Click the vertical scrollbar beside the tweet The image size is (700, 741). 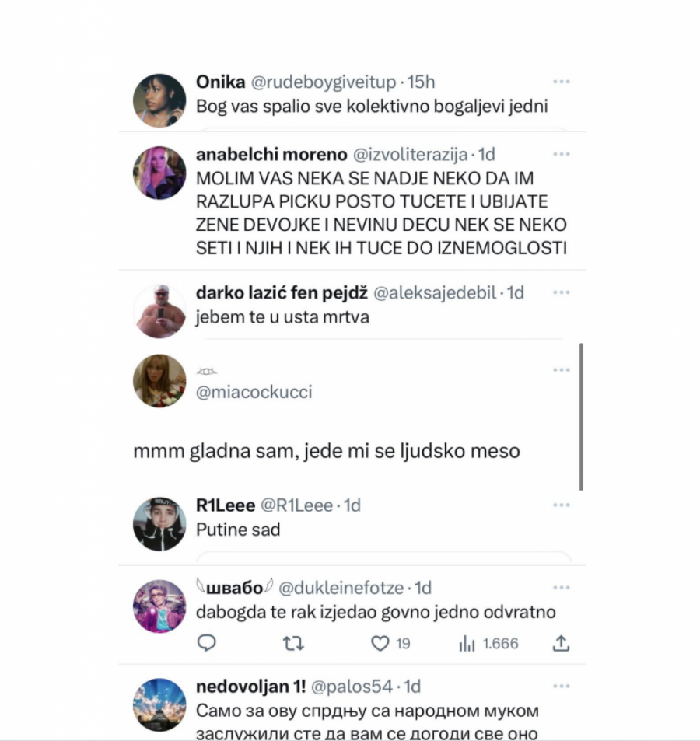click(581, 417)
